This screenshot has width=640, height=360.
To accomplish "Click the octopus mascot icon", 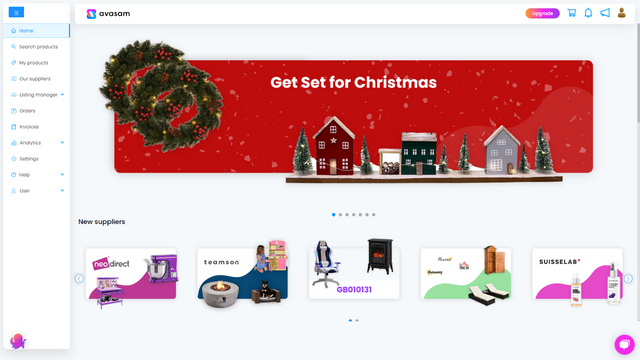I will point(18,341).
